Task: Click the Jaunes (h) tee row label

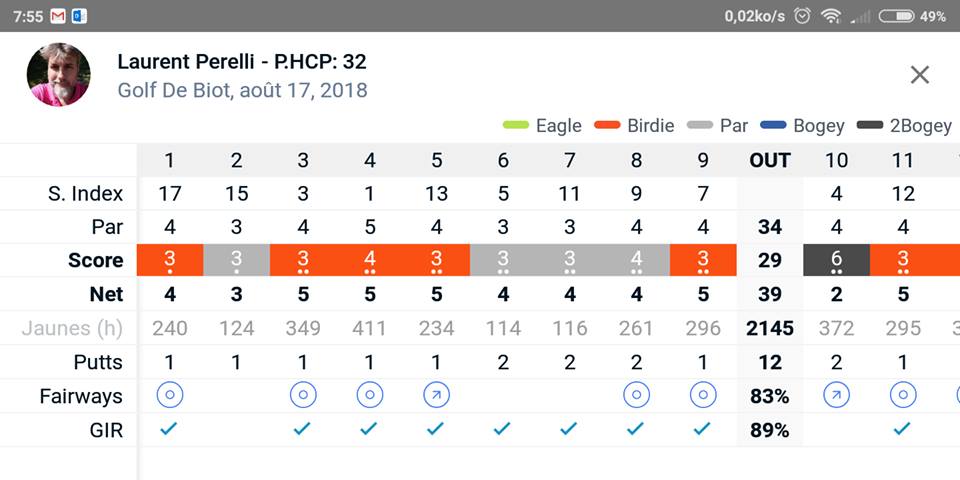Action: (x=69, y=328)
